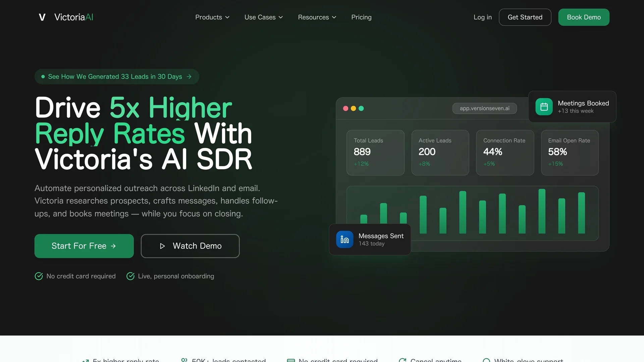Click the Meetings Booked calendar icon
Viewport: 644px width, 362px height.
[x=544, y=107]
